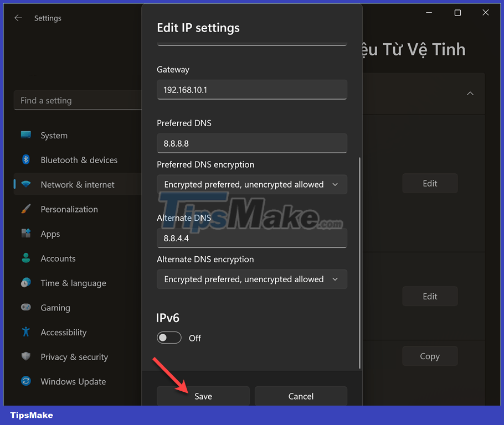Screen dimensions: 504x425
Task: Open Personalization via its brush icon
Action: tap(25, 209)
